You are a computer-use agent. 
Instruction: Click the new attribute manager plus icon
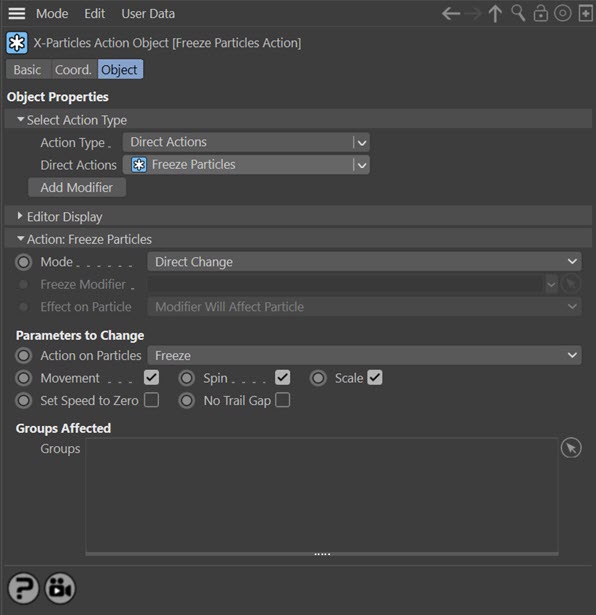[x=586, y=14]
